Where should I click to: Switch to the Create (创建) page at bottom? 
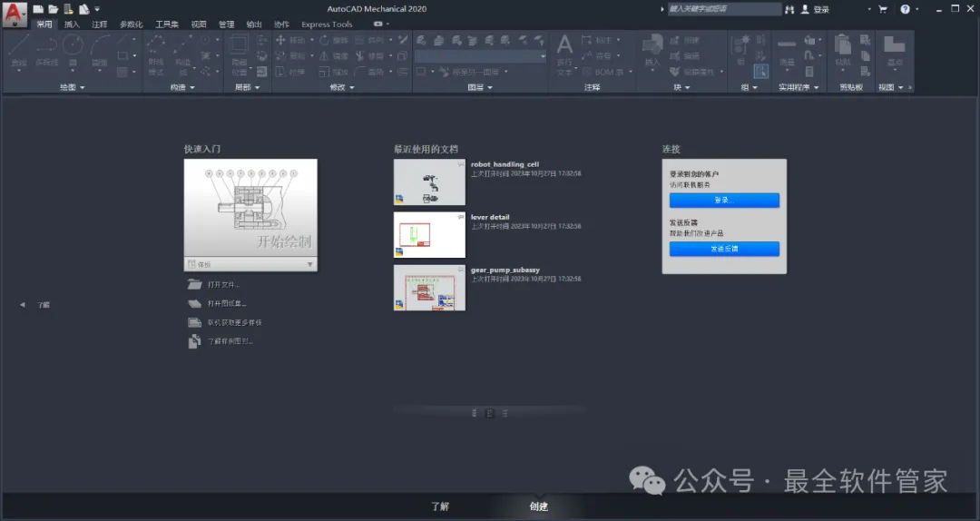click(x=539, y=506)
